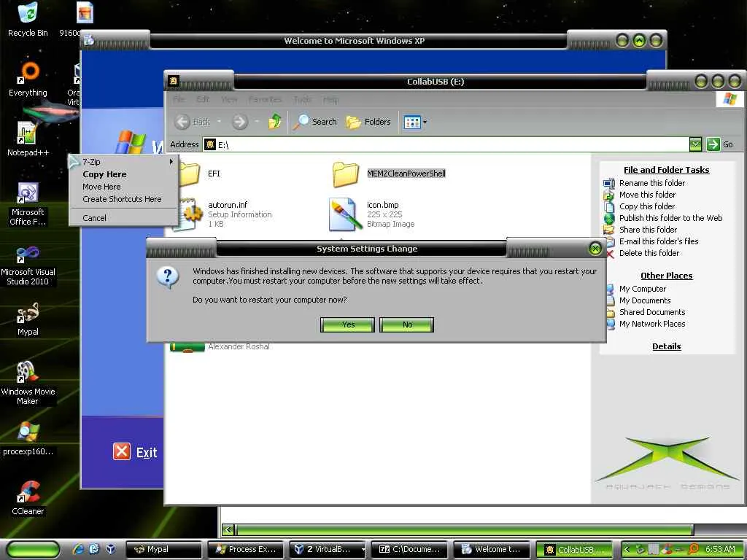The width and height of the screenshot is (747, 560).
Task: Launch Notepad++ from the desktop
Action: 28,139
